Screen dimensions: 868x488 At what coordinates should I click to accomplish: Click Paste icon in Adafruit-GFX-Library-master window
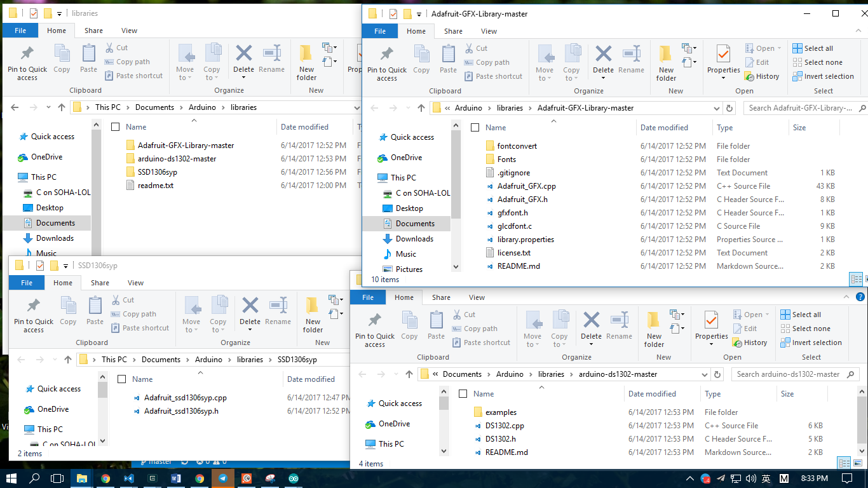pos(448,60)
